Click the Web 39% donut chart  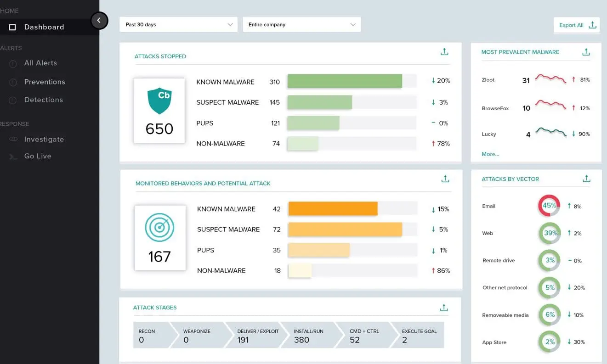coord(550,233)
